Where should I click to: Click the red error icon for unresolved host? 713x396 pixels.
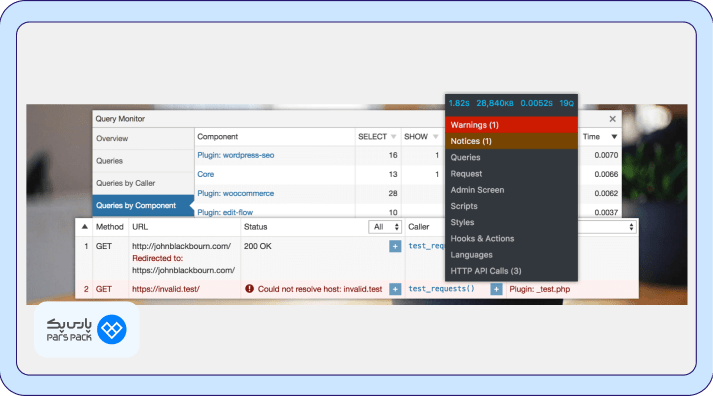[249, 289]
